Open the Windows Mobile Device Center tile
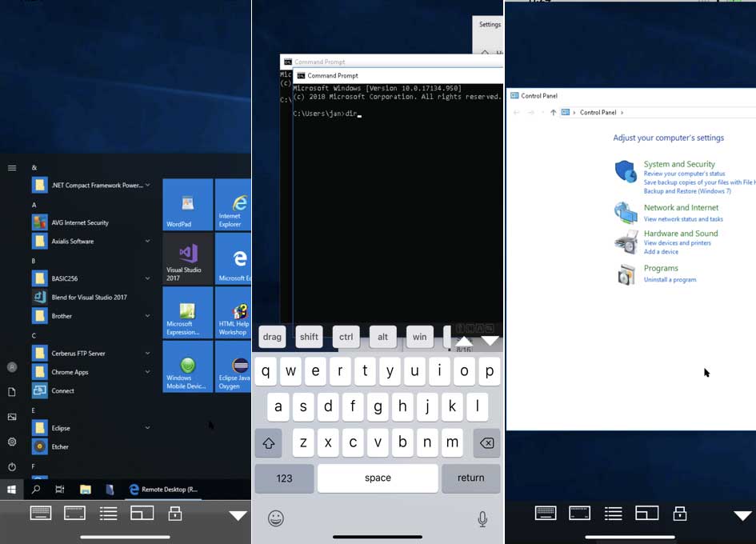 [x=187, y=366]
